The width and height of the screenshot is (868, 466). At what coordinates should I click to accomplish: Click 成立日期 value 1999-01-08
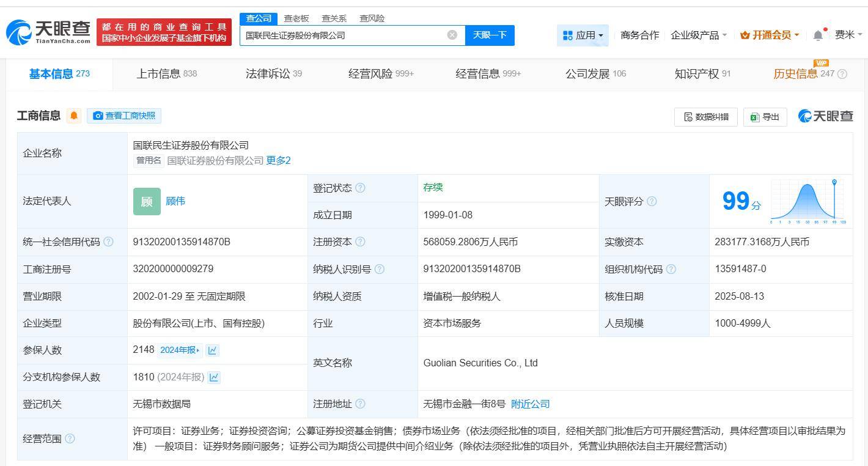click(447, 215)
